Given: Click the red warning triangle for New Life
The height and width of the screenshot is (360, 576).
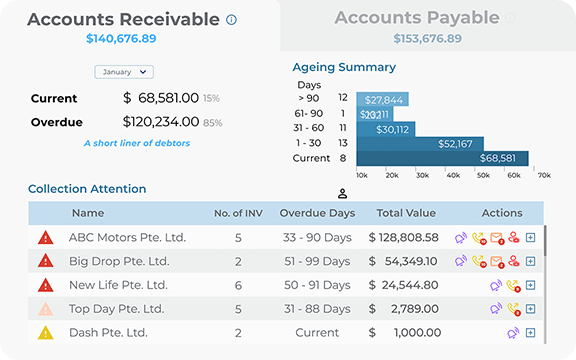Looking at the screenshot, I should click(x=46, y=285).
